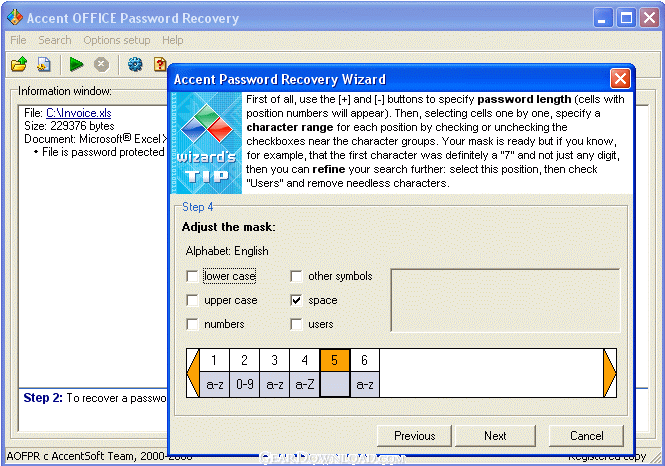Click the app icon in the title bar

pos(14,17)
